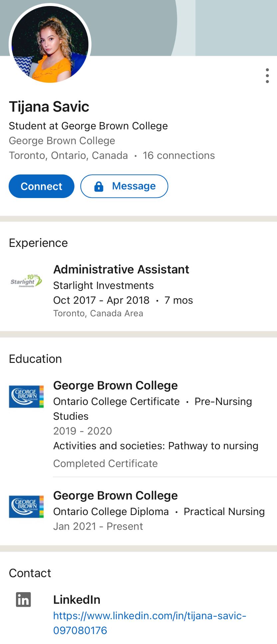Screen dimensions: 277x644
Task: Click the Contact section heading
Action: tap(30, 573)
